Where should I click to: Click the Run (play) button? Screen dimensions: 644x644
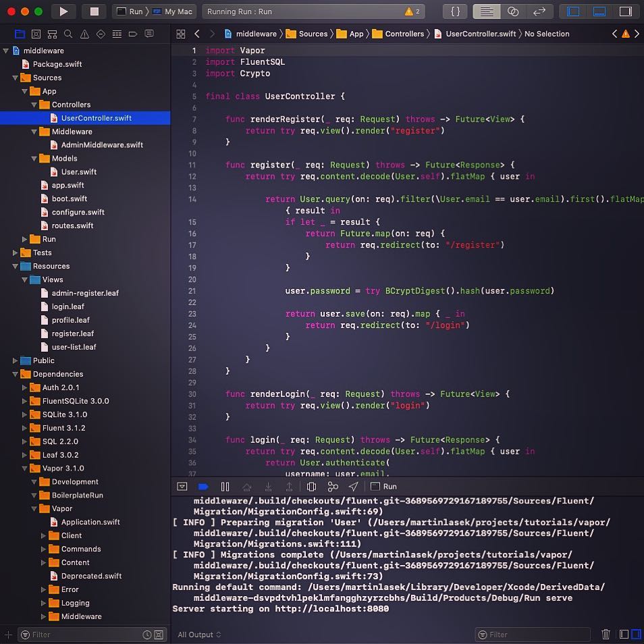[x=63, y=11]
